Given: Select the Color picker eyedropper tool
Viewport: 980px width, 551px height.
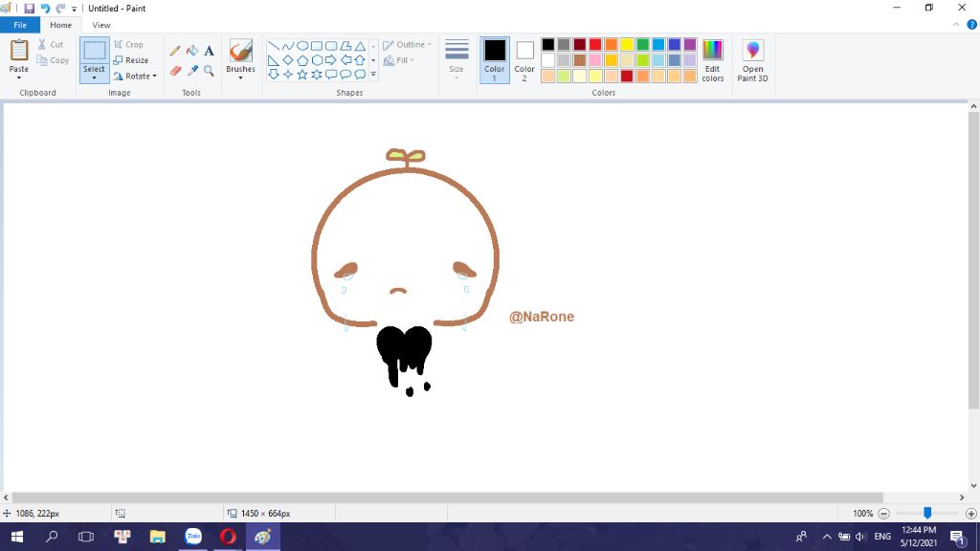Looking at the screenshot, I should [x=192, y=71].
